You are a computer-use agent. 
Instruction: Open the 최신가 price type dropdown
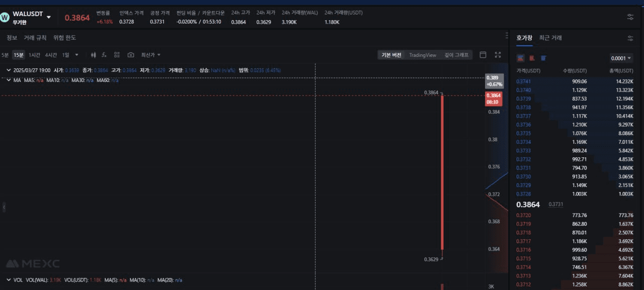[150, 55]
